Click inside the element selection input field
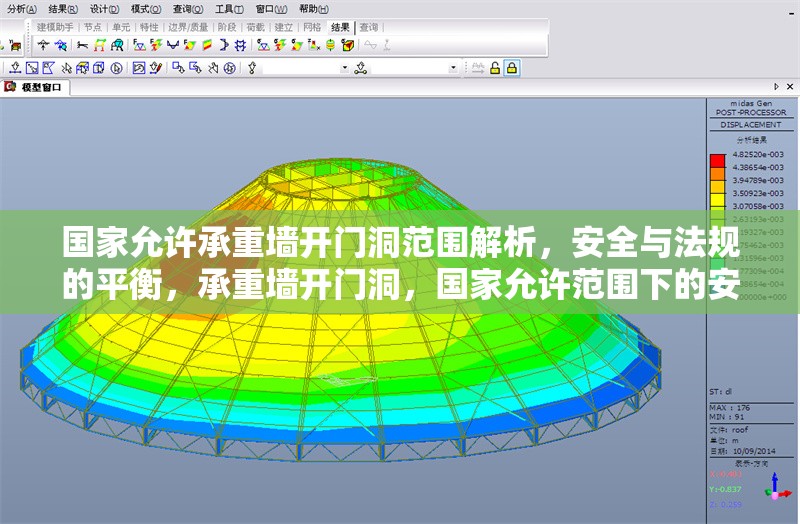The width and height of the screenshot is (800, 524). [410, 67]
